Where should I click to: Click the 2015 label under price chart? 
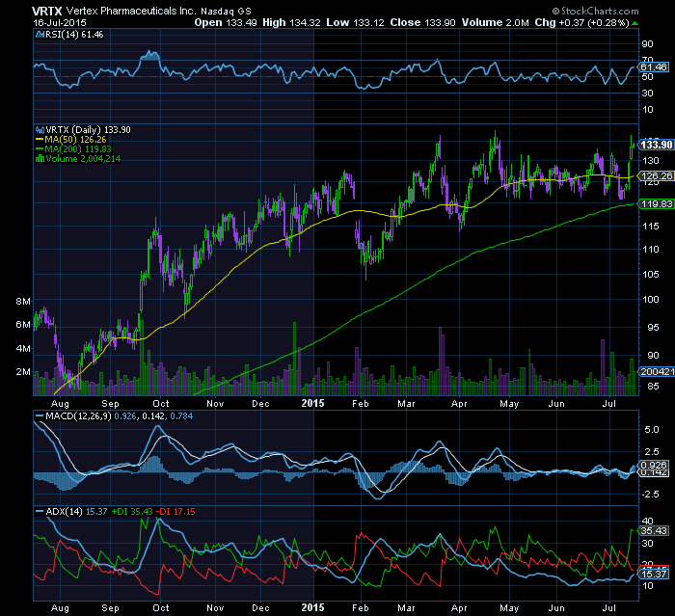pos(312,403)
